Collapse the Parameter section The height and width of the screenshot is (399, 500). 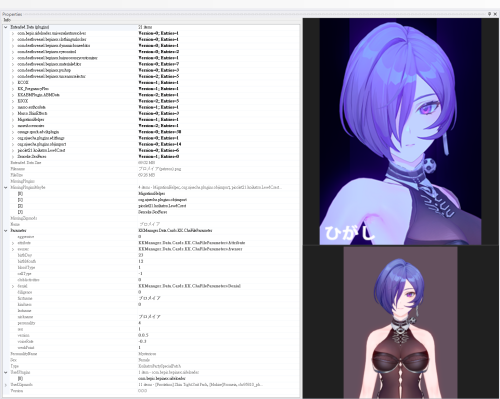pos(6,231)
